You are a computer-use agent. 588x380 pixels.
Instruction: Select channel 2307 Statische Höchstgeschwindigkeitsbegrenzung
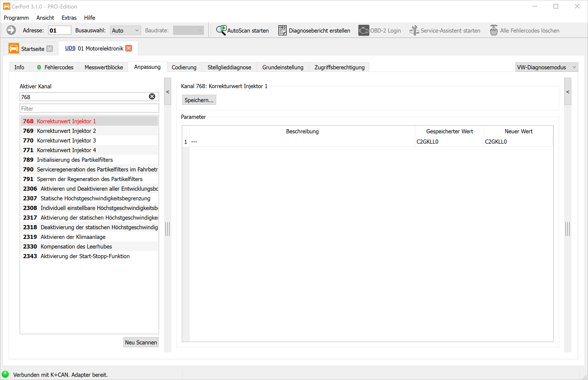coord(89,198)
